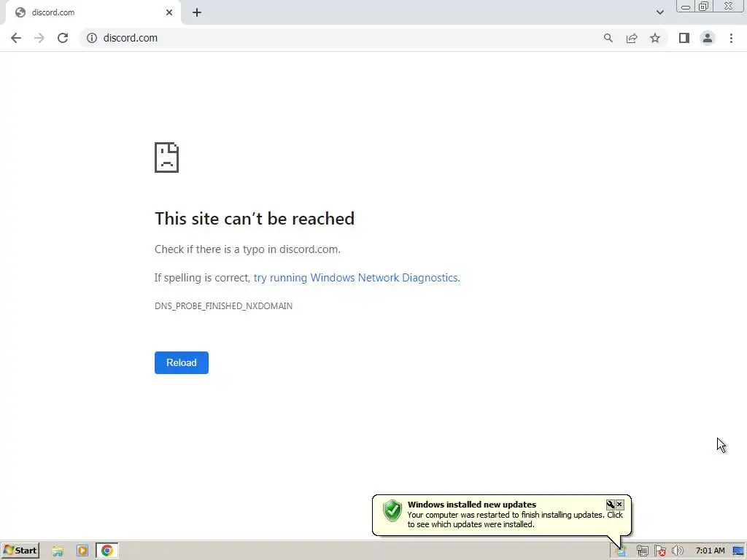Screen dimensions: 747x560
Task: Open the Windows Start menu
Action: click(x=20, y=551)
